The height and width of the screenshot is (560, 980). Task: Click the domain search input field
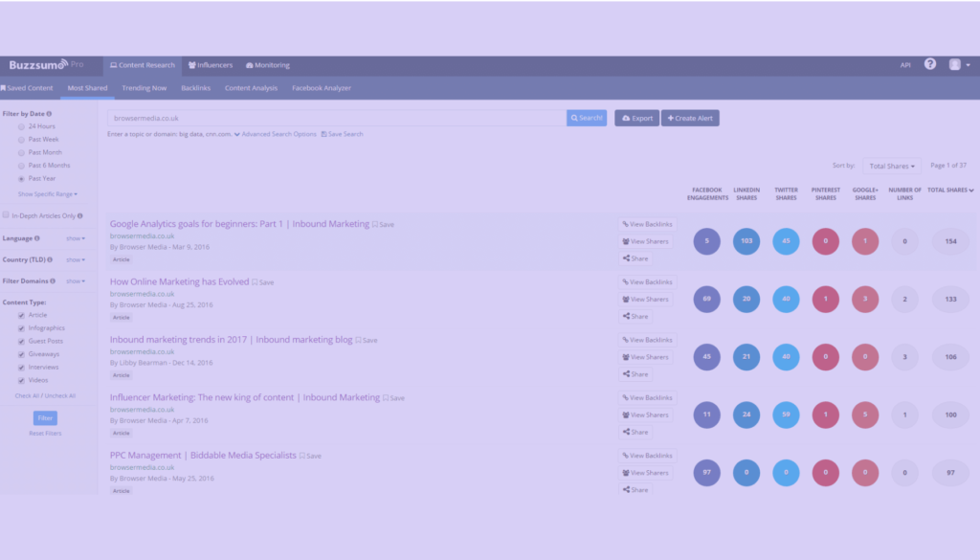(x=335, y=118)
